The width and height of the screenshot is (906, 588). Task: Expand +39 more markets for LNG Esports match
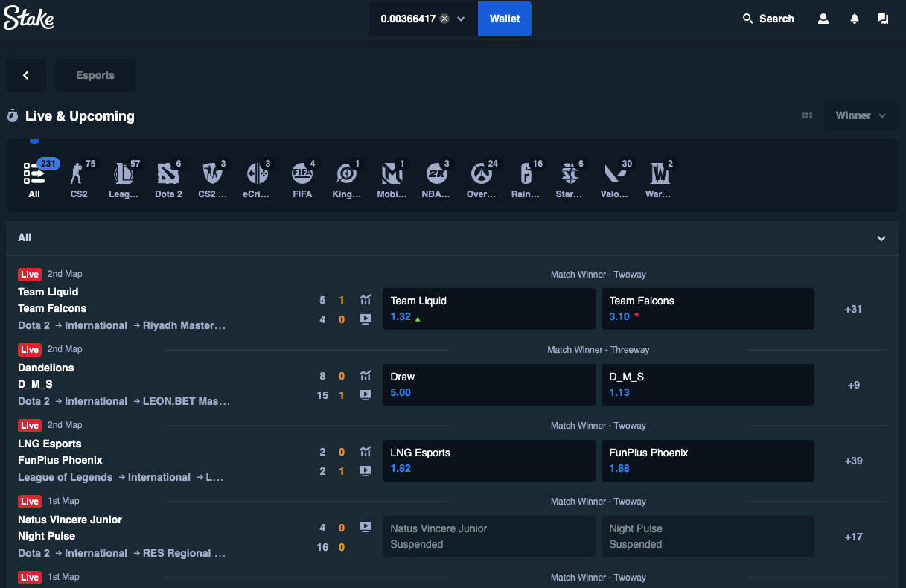click(x=853, y=461)
